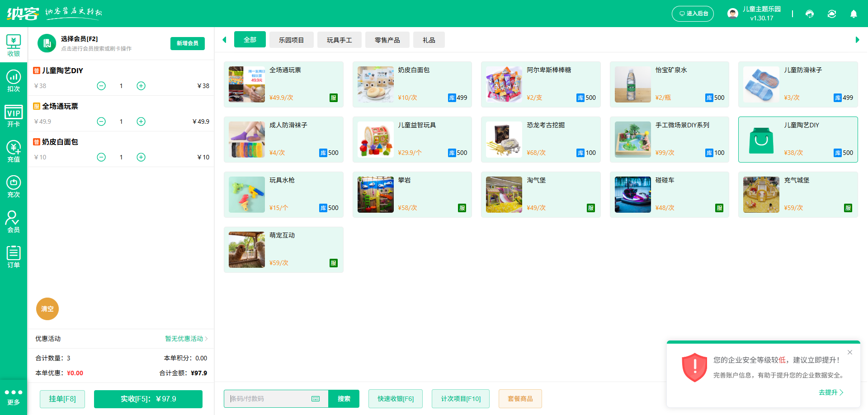Expand the 暂无优惠活动 promotions section
This screenshot has height=415, width=868.
(184, 338)
